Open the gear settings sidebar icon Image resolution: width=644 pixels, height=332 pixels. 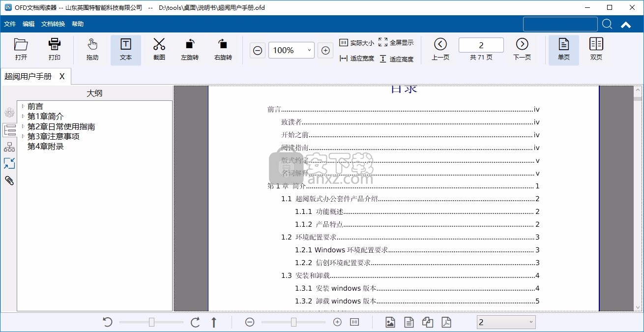9,113
